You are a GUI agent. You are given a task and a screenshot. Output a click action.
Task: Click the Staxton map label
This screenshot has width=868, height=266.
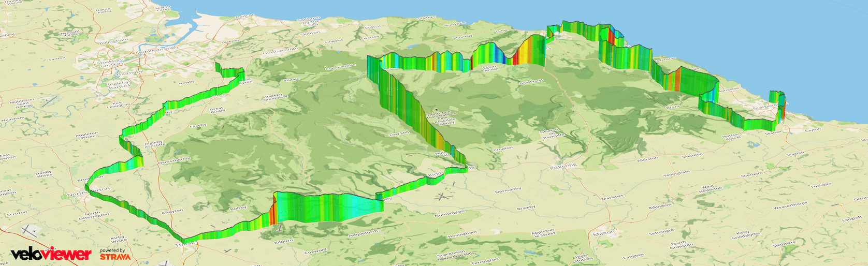coord(795,154)
